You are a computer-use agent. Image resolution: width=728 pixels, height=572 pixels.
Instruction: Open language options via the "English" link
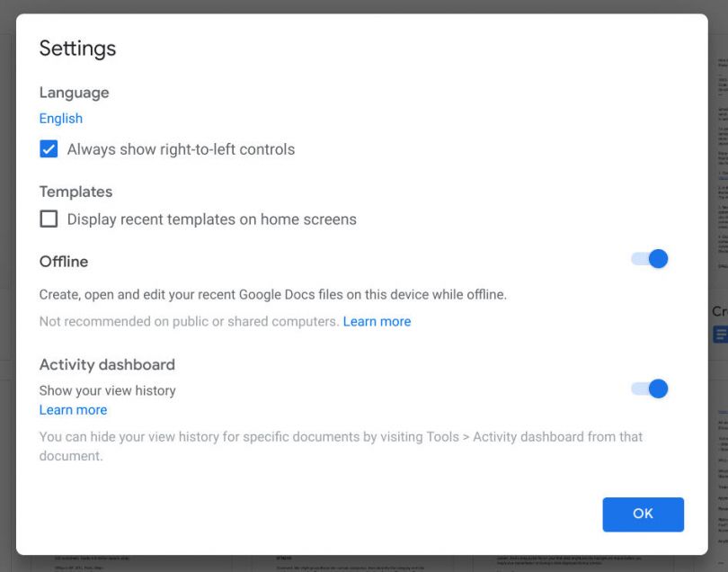[60, 118]
